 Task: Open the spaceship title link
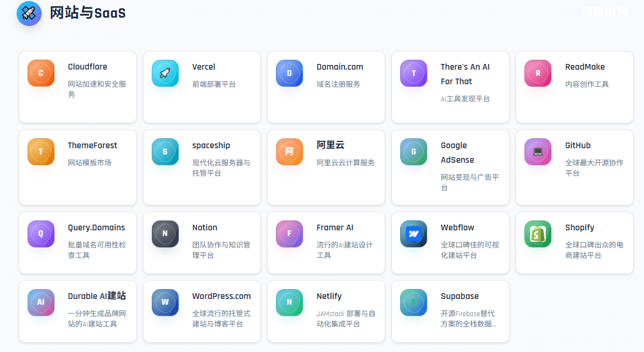[211, 146]
